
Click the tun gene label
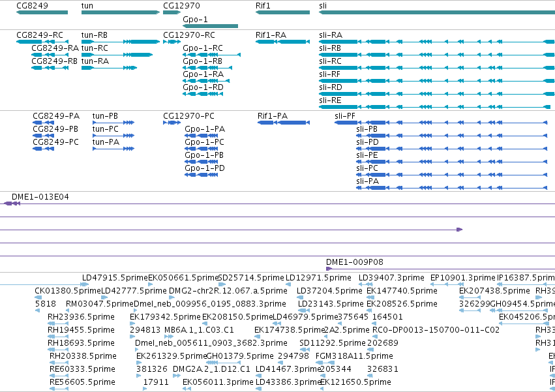(x=87, y=6)
